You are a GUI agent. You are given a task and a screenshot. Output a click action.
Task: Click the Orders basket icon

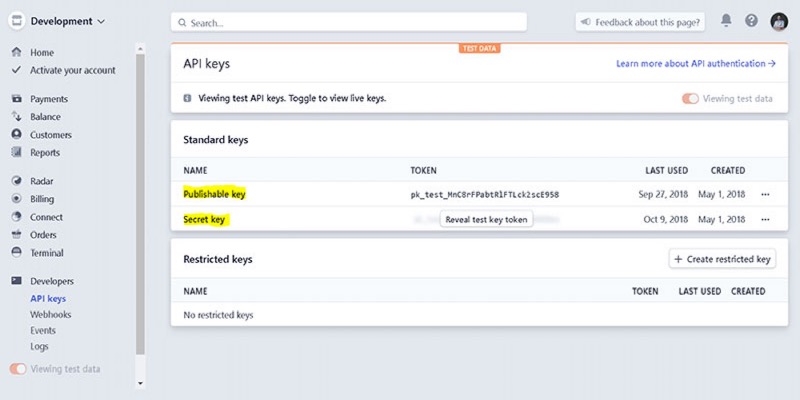(x=16, y=234)
